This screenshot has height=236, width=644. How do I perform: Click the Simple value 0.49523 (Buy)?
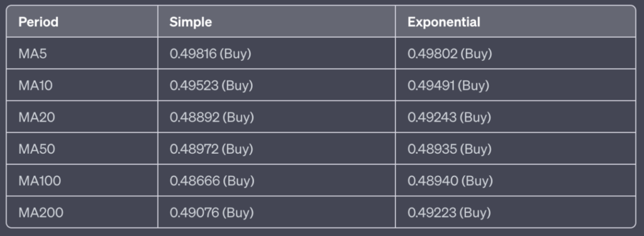pyautogui.click(x=211, y=86)
